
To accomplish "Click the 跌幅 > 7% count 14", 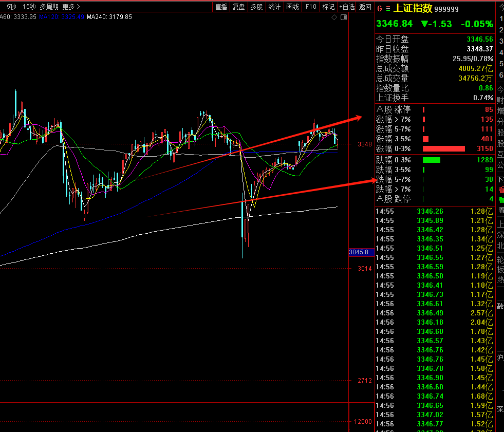I will (489, 189).
